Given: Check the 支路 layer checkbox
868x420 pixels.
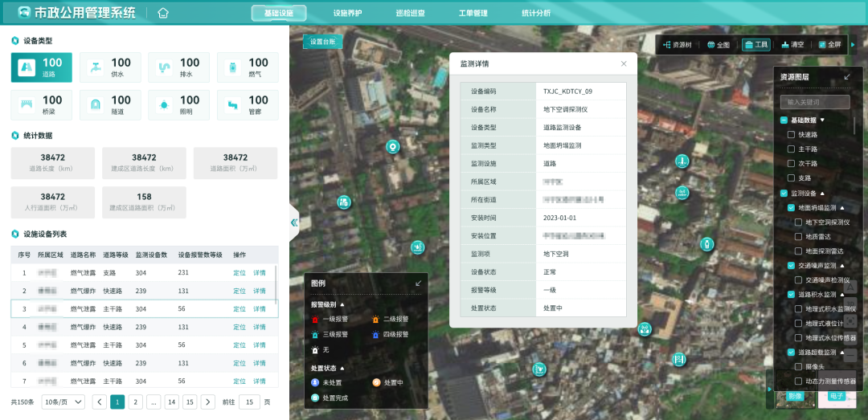Looking at the screenshot, I should click(791, 177).
